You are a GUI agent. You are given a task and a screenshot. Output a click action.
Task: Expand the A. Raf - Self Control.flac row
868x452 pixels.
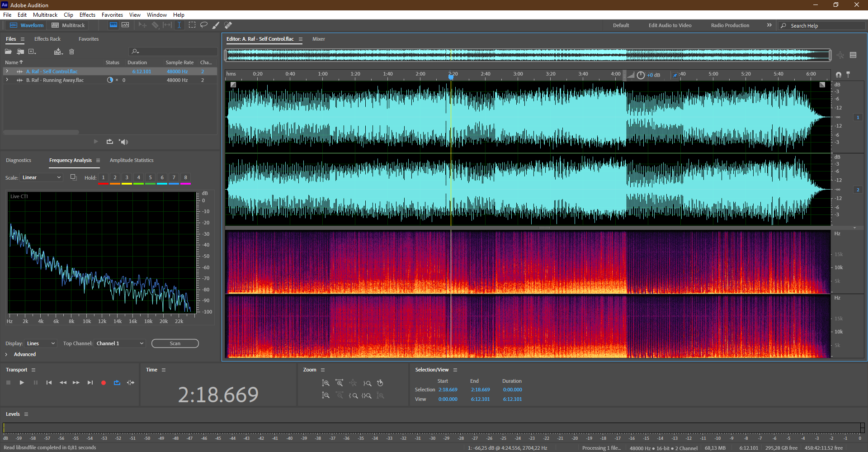[x=7, y=71]
